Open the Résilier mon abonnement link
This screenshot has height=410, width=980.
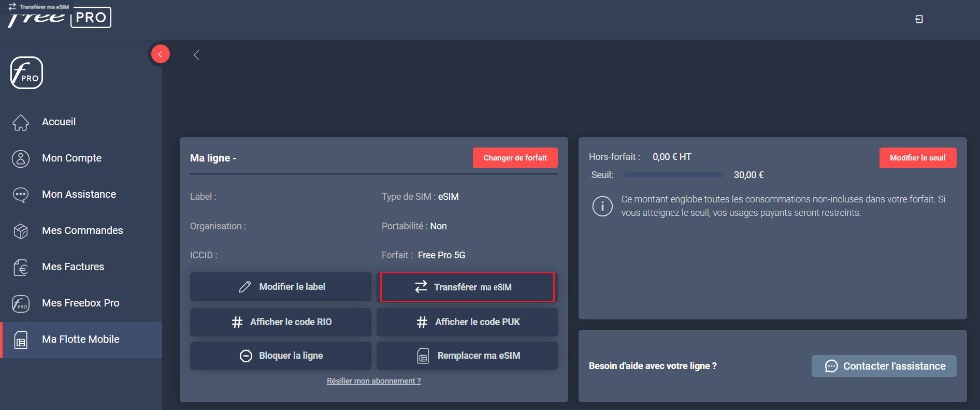coord(374,381)
